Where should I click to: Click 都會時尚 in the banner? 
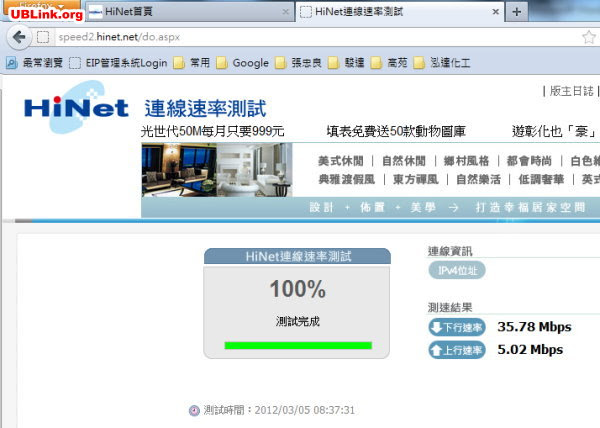[x=529, y=161]
